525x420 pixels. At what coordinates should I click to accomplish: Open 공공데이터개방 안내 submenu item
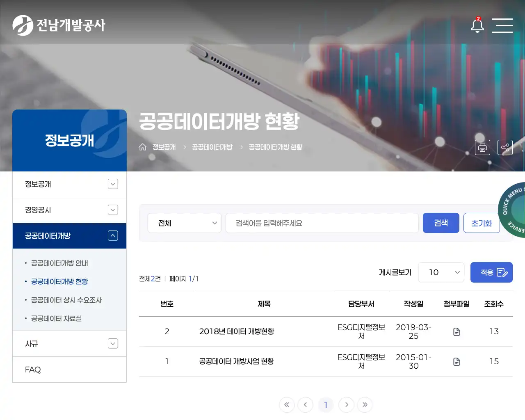point(59,263)
